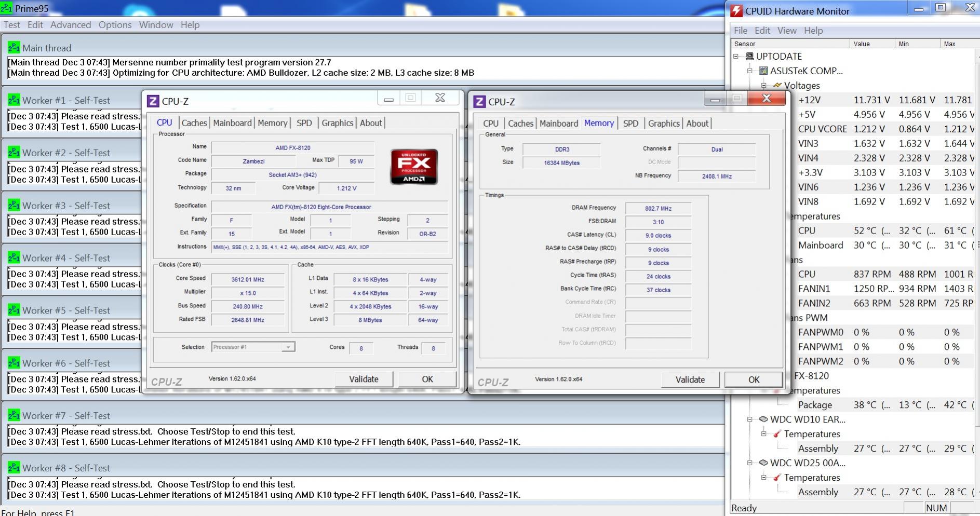Viewport: 980px width, 516px height.
Task: Click the Prime95 title bar icon
Action: coord(6,8)
